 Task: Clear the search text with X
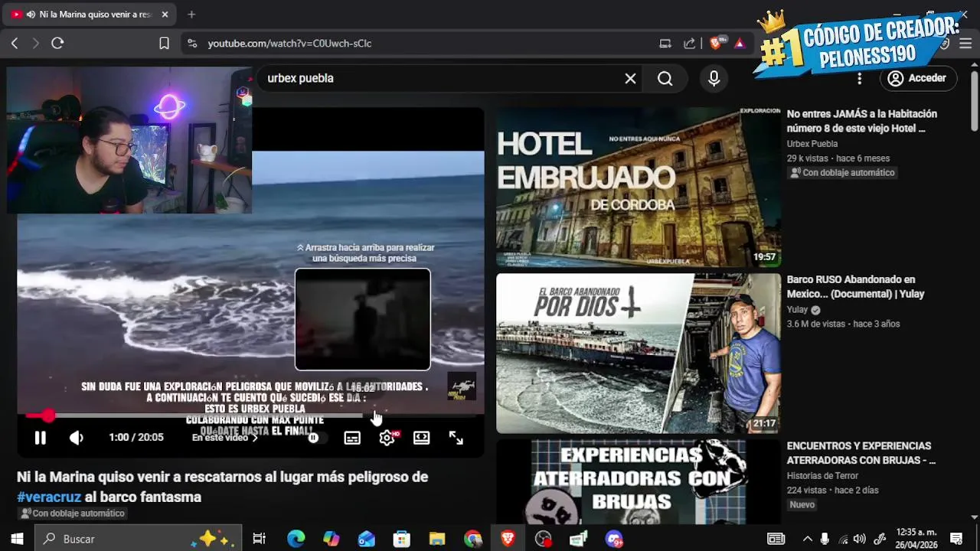pos(630,78)
